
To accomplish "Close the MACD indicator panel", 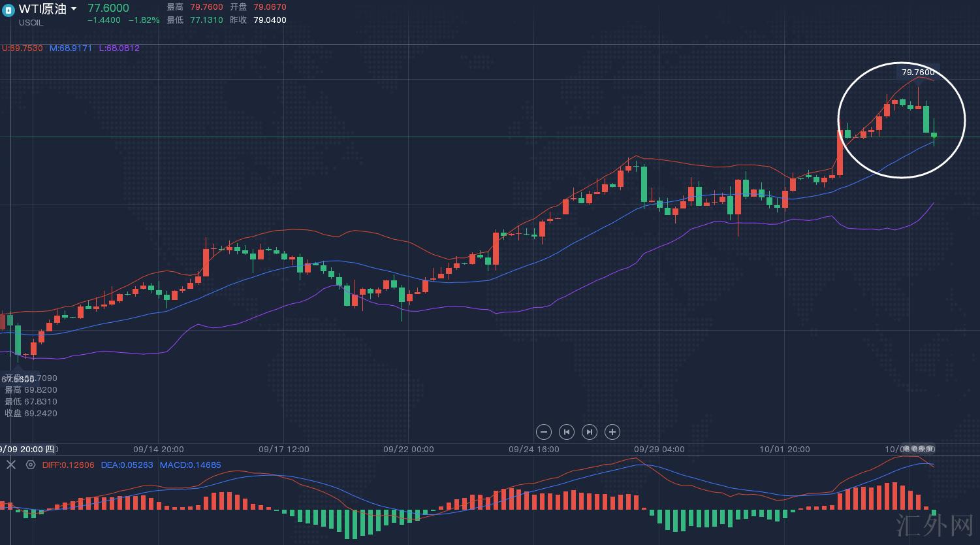I will (x=10, y=465).
